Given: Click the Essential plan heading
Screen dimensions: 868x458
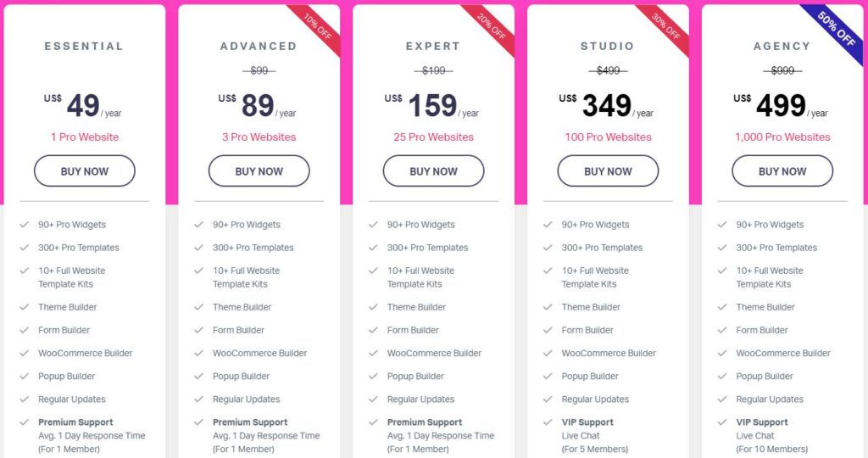Looking at the screenshot, I should pos(85,47).
